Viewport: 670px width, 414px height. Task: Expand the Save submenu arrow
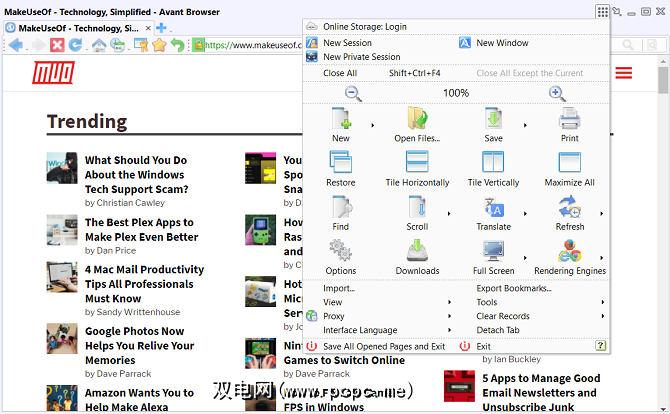[x=525, y=125]
